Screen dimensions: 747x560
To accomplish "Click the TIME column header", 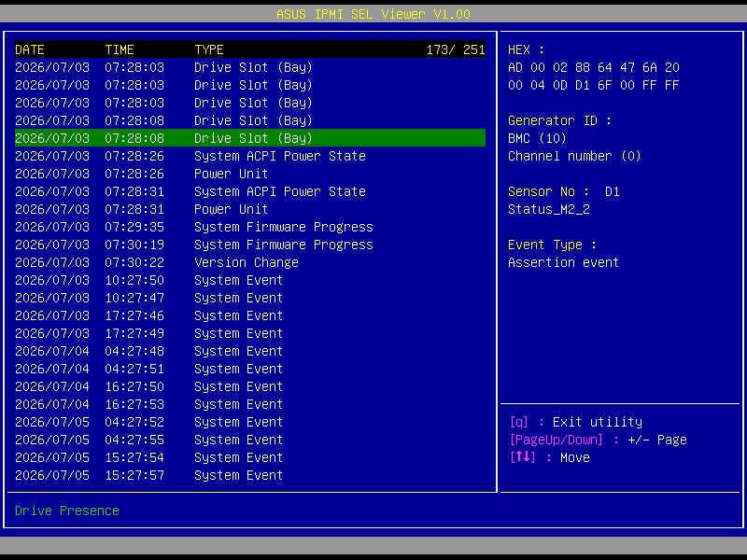I will (x=120, y=49).
